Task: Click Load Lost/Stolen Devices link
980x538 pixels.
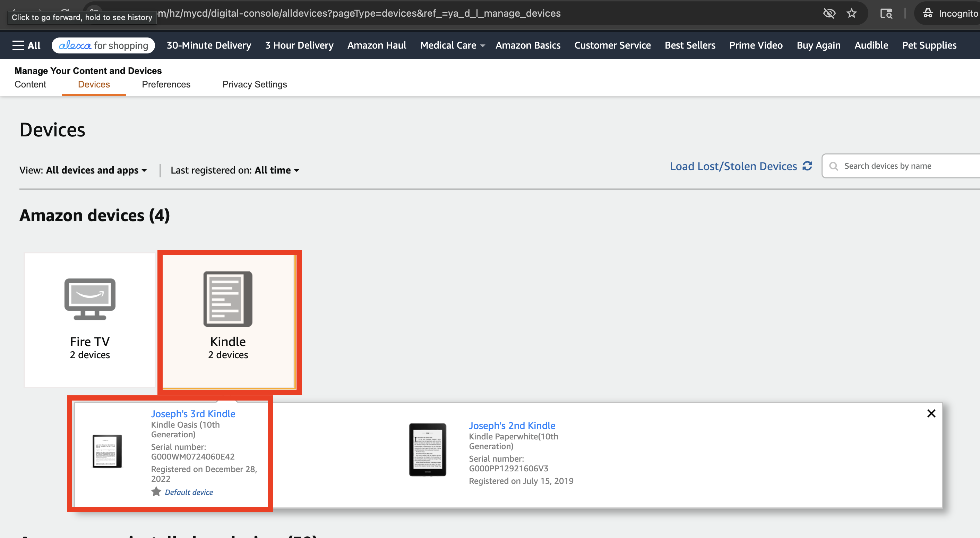Action: point(733,166)
